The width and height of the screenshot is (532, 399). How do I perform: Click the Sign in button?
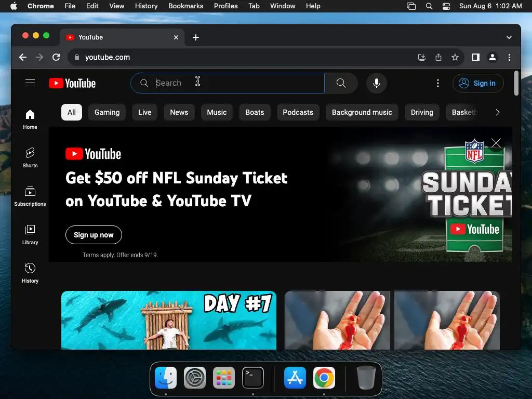pos(478,83)
